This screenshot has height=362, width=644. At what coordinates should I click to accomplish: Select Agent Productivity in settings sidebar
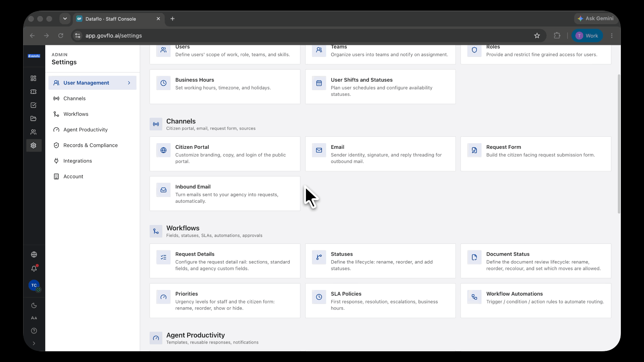click(92, 130)
